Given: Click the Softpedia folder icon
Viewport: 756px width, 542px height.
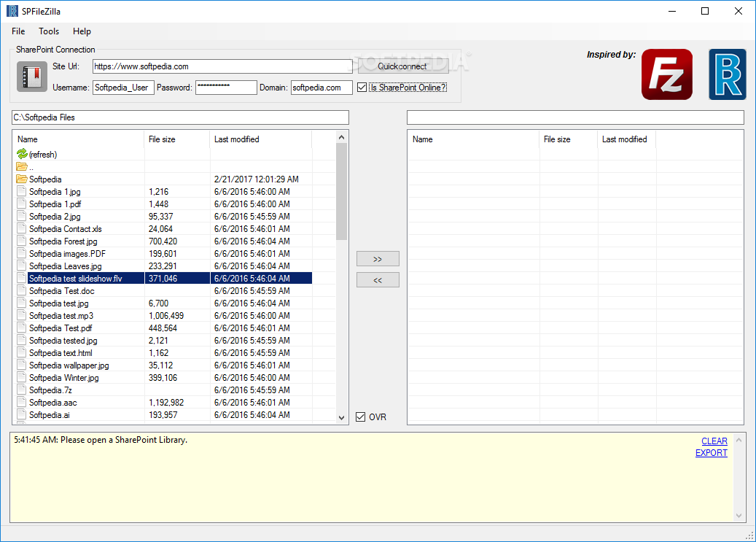Looking at the screenshot, I should [22, 179].
